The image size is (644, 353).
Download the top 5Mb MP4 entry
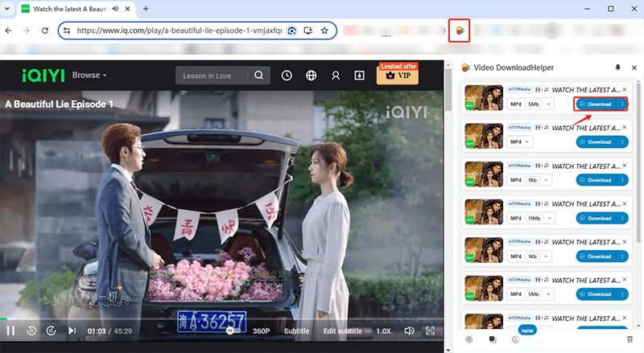[x=596, y=105]
